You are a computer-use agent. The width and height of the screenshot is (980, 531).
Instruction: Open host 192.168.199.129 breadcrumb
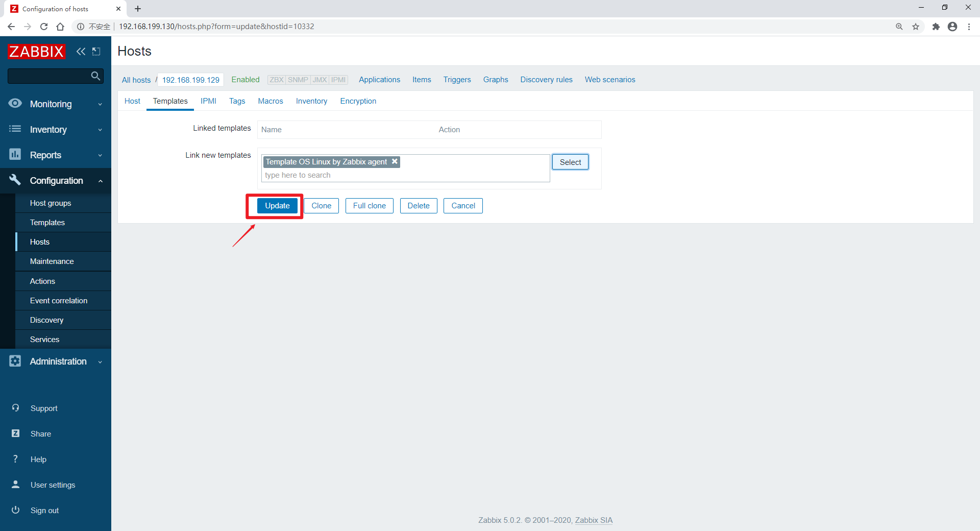pyautogui.click(x=191, y=80)
